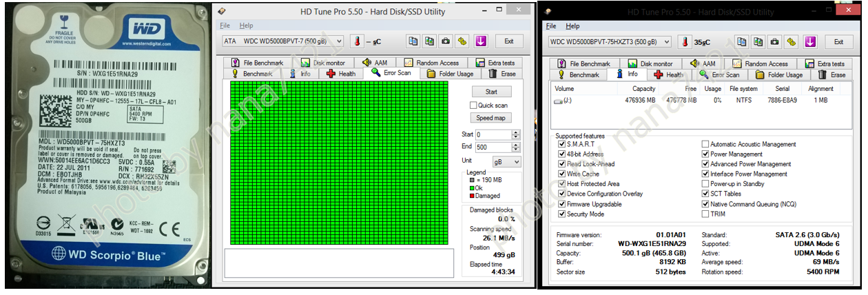The height and width of the screenshot is (295, 868).
Task: Click Exit button in Error Scan window
Action: 508,41
